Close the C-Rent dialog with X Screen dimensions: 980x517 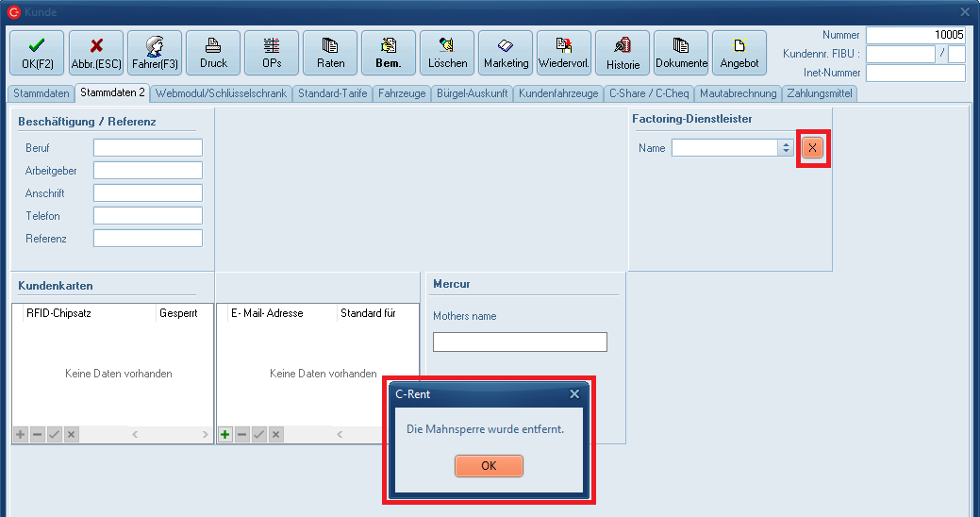[574, 394]
